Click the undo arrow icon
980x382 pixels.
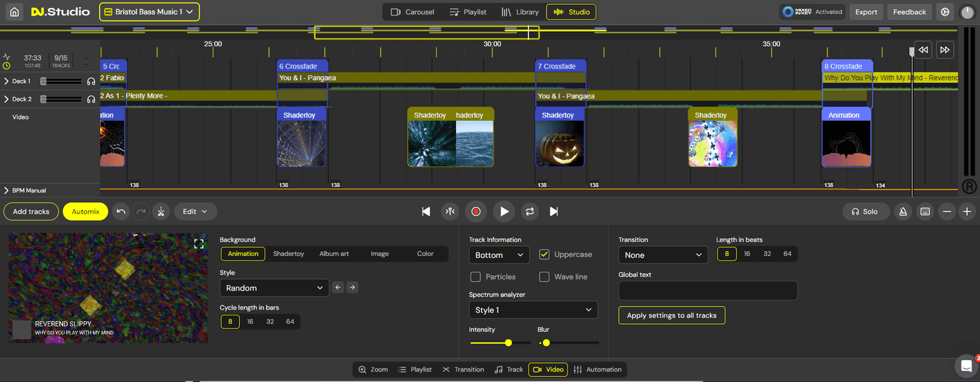pyautogui.click(x=120, y=211)
